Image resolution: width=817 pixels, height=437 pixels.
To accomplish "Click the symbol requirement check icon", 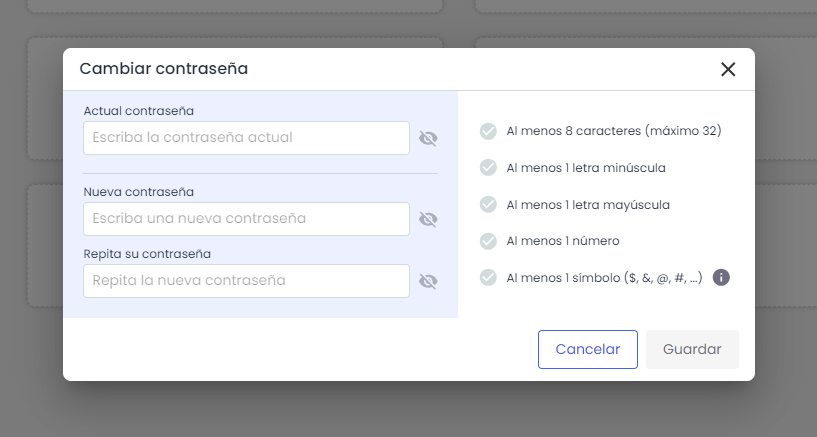I will coord(488,277).
